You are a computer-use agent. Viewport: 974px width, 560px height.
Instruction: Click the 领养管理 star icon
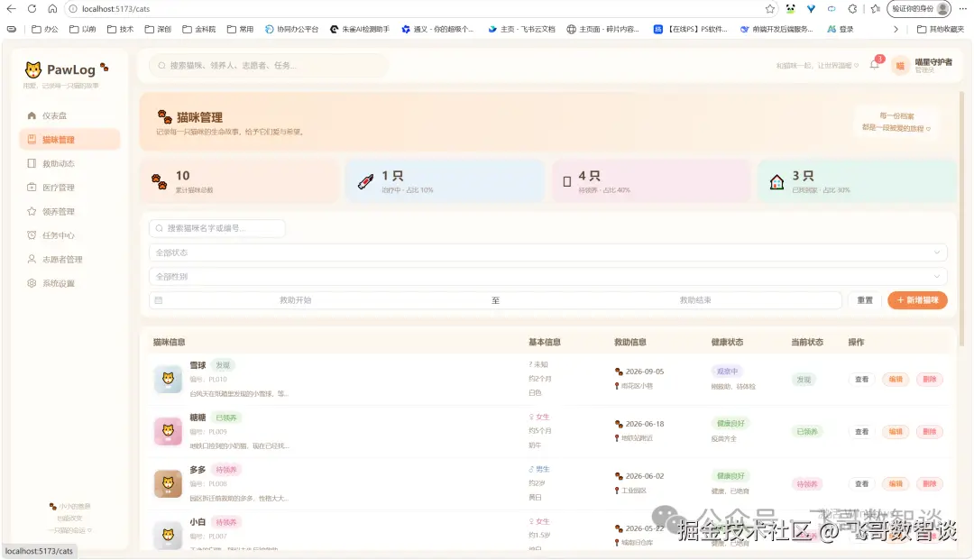tap(32, 211)
